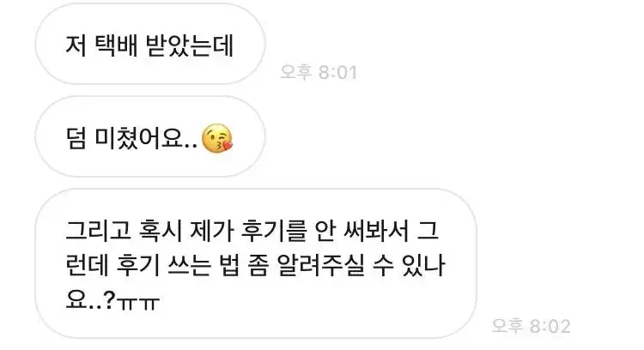Click the kissing face emoji
Viewport: 644px width, 350px height.
click(x=217, y=138)
